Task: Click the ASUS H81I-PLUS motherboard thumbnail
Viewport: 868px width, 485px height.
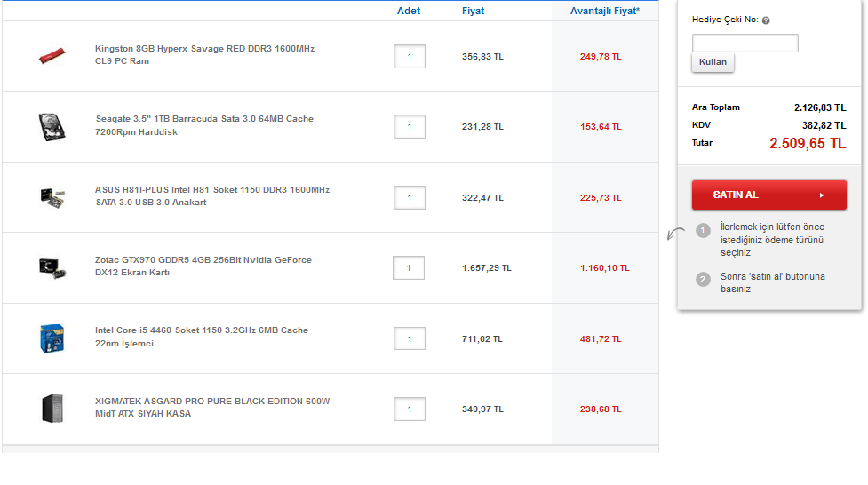Action: pos(52,197)
